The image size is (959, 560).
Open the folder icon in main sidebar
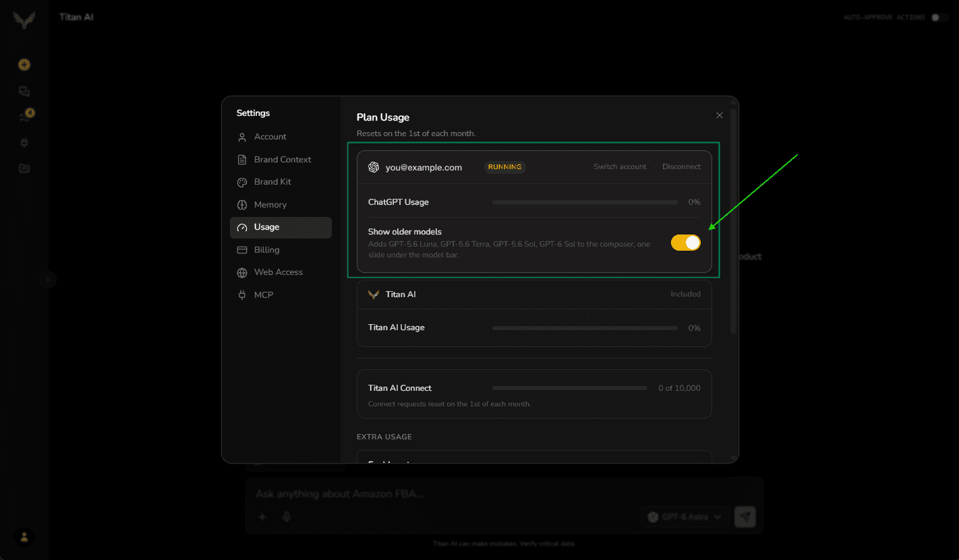tap(24, 168)
